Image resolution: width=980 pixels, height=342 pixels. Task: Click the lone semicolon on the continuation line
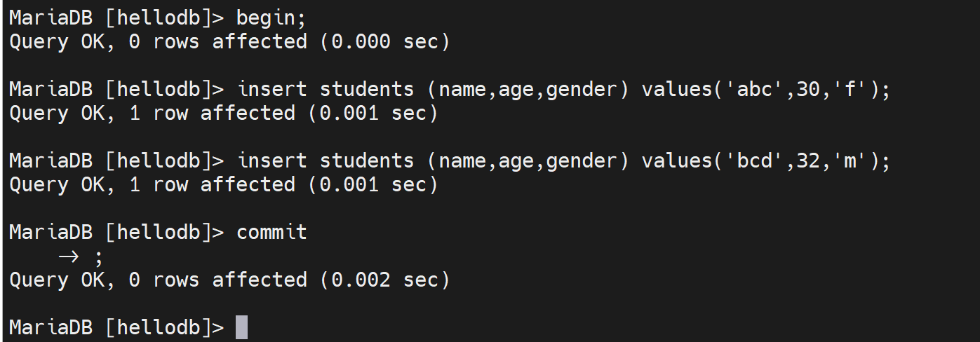[x=98, y=257]
